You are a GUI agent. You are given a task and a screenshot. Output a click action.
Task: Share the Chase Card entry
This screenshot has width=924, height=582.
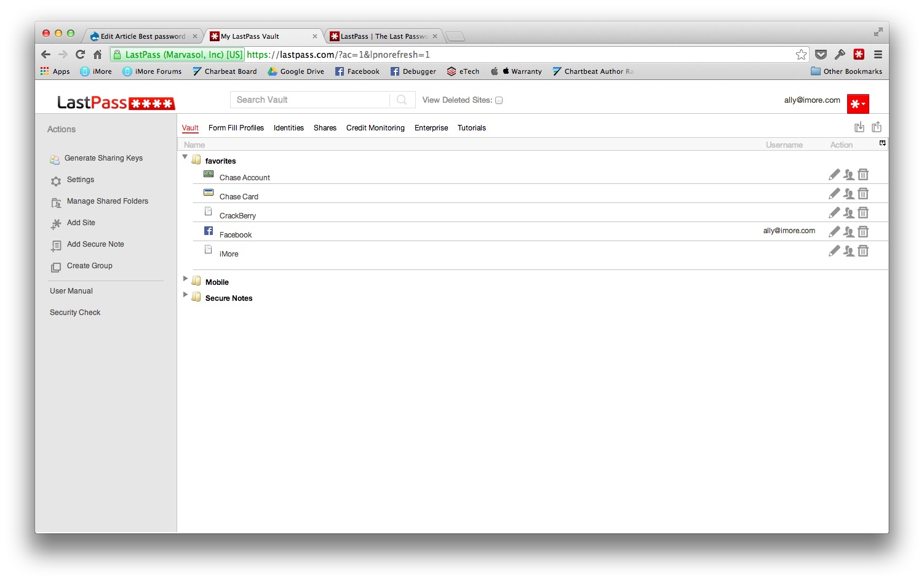849,194
